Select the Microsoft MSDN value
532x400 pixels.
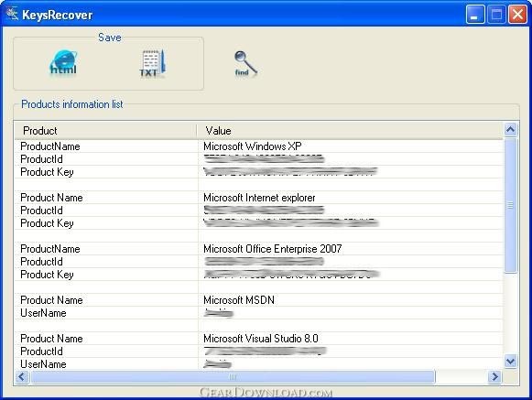239,300
